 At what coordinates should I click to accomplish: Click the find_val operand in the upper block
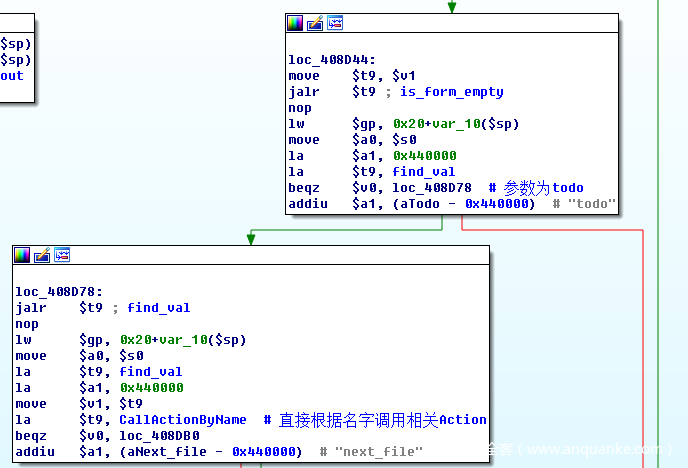coord(424,172)
